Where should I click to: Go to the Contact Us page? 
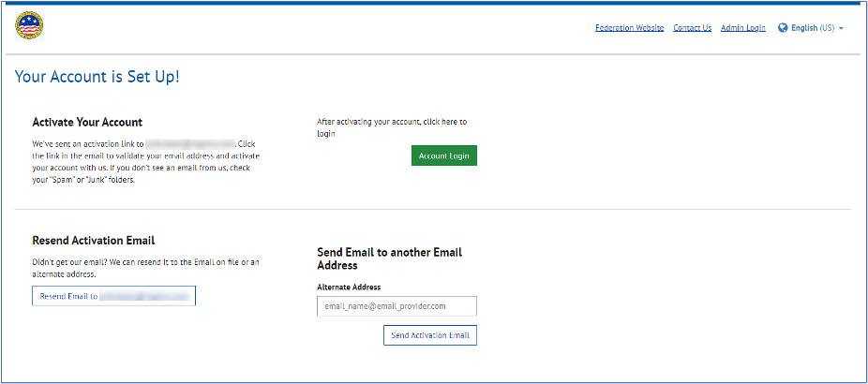[692, 28]
